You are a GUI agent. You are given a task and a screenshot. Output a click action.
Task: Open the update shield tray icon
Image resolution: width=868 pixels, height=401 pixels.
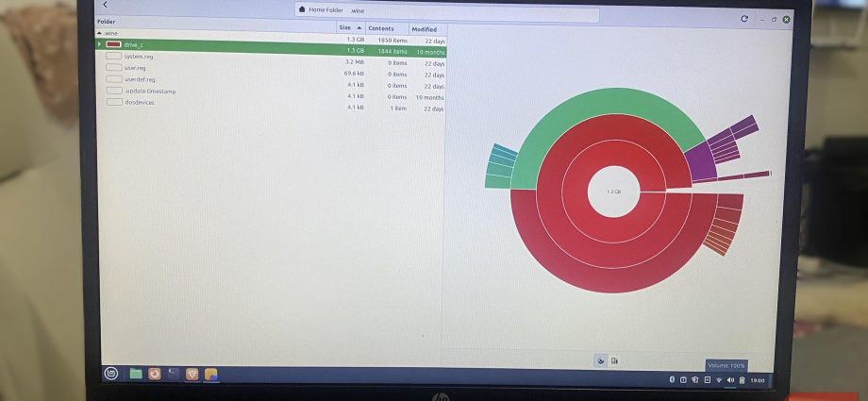tap(695, 379)
